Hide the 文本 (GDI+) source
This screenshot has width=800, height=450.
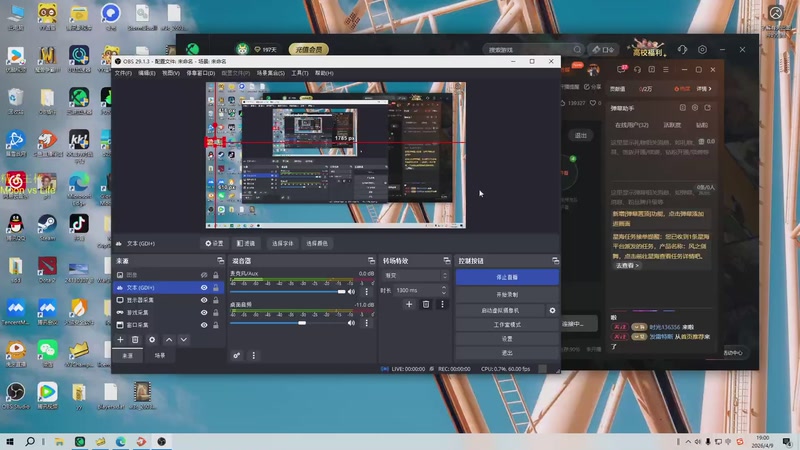204,288
